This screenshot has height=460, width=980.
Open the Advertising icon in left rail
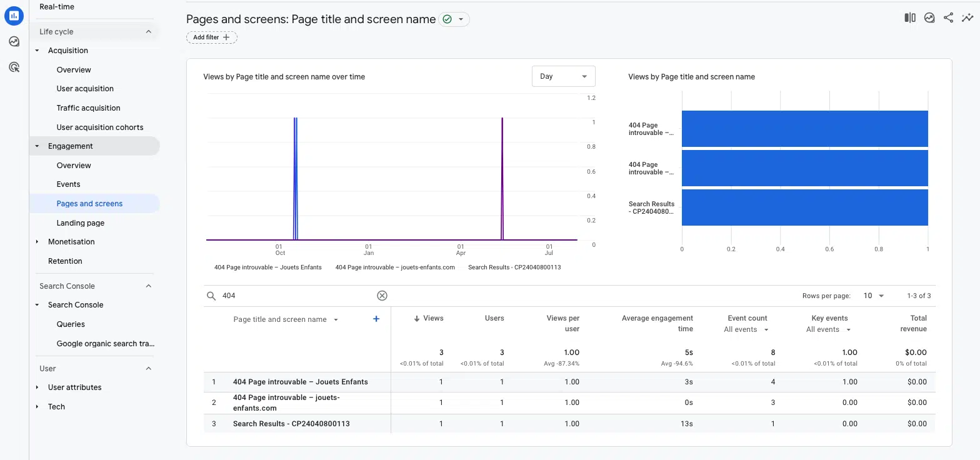tap(14, 67)
